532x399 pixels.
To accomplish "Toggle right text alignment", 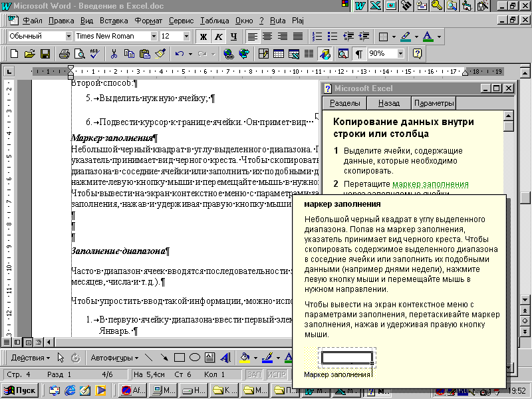I will point(283,37).
